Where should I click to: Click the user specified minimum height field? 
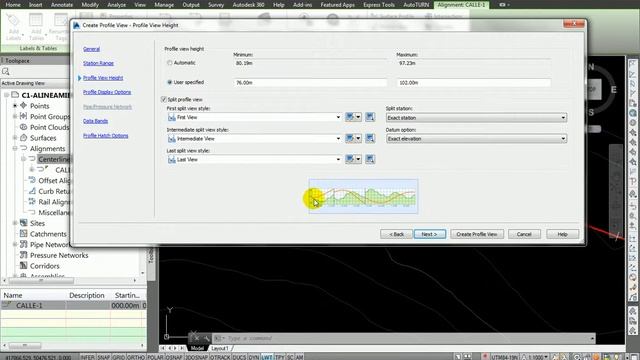coord(310,83)
